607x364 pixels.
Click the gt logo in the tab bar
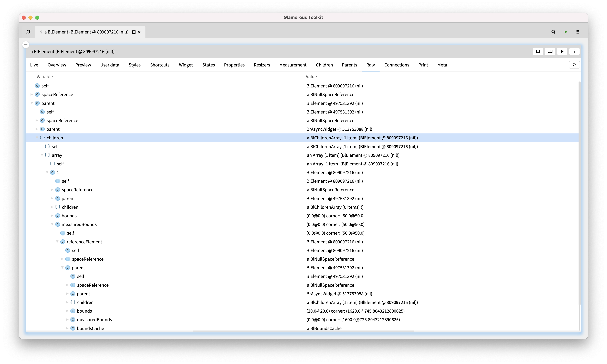[x=28, y=32]
